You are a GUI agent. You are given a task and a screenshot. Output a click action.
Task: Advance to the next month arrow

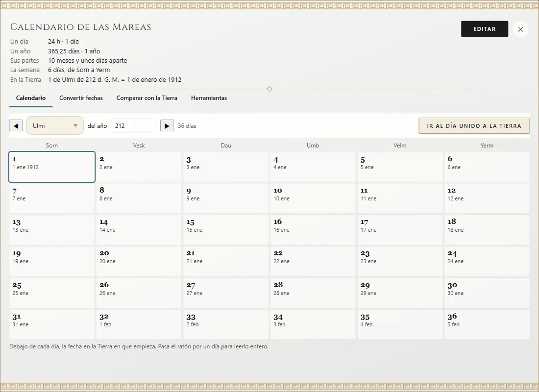point(167,126)
